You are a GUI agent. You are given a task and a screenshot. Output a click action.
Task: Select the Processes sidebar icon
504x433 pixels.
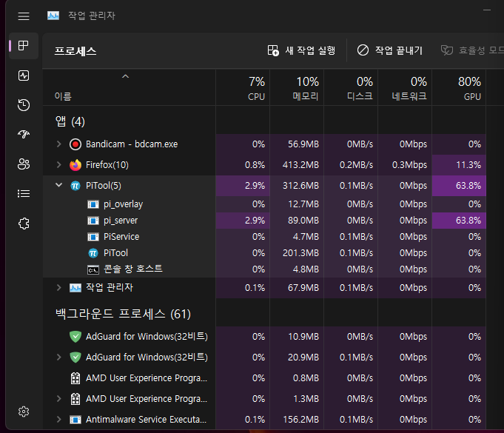[x=24, y=46]
